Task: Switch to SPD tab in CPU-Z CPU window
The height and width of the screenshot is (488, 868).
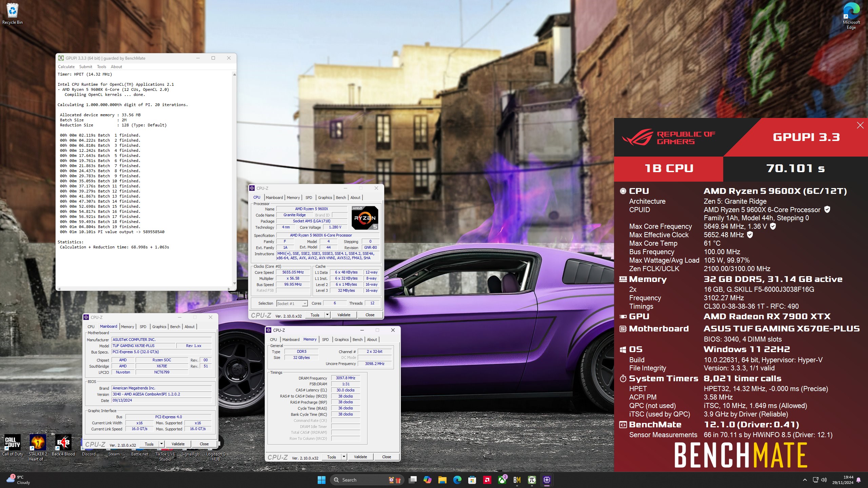Action: click(309, 198)
